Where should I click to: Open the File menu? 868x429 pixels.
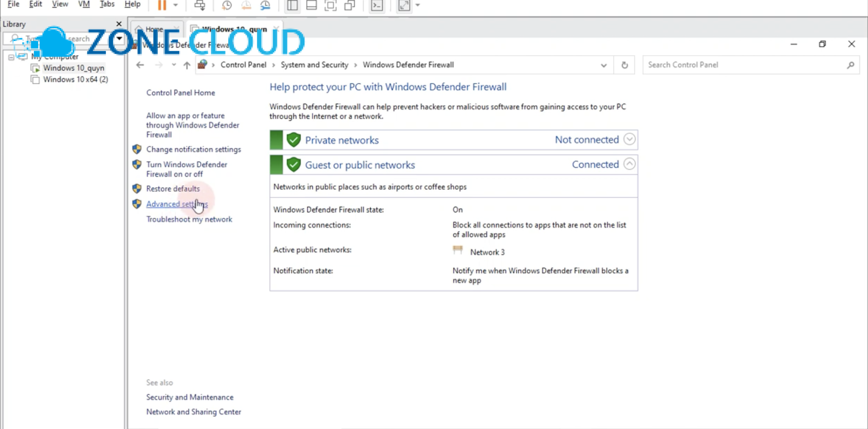(13, 4)
